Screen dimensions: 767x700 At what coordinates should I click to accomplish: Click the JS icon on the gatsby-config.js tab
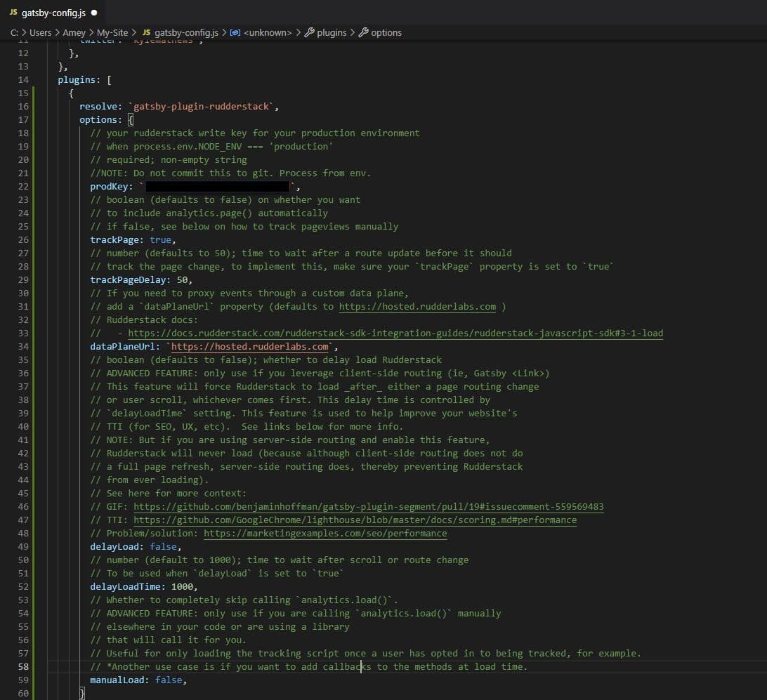(x=12, y=12)
